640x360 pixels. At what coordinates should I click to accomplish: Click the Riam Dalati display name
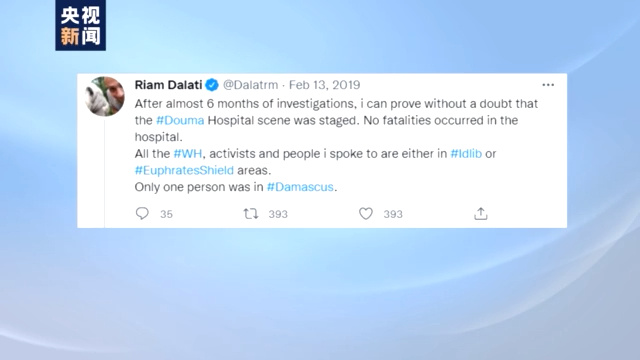(x=168, y=85)
